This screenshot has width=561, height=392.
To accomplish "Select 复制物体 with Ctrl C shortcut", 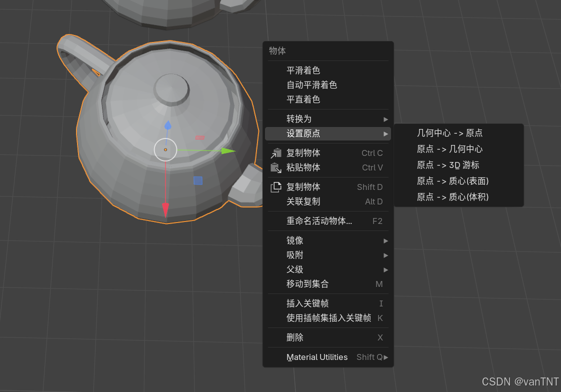I will pyautogui.click(x=327, y=153).
